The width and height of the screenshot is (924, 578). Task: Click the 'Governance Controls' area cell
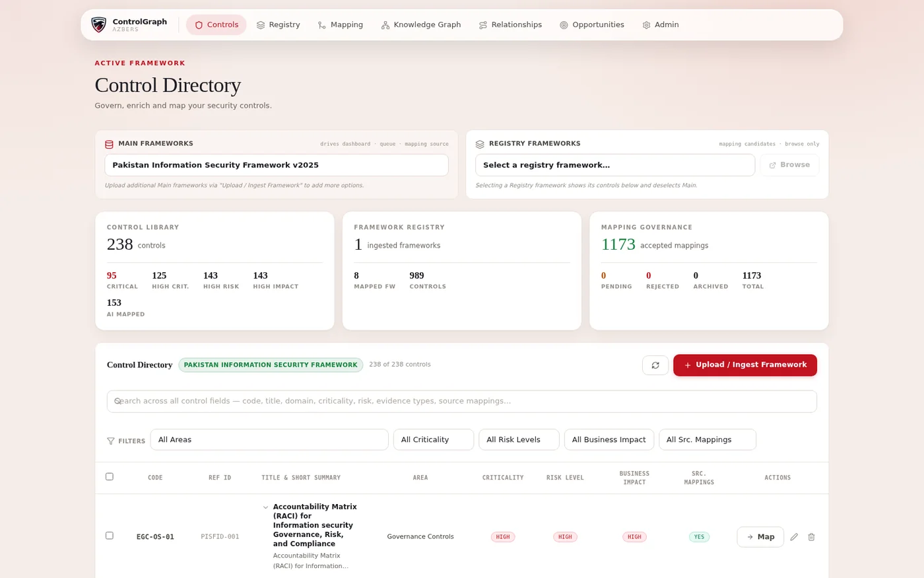pyautogui.click(x=420, y=537)
